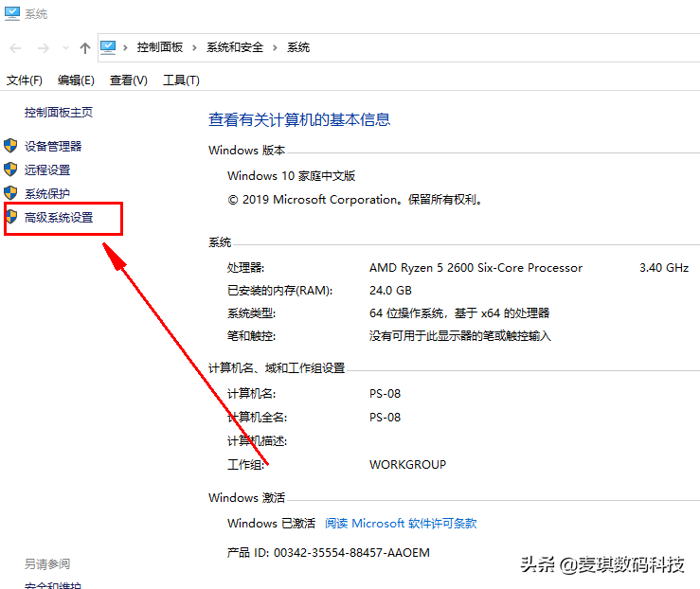Open 阅读 Microsoft 软件许可条款 link
The height and width of the screenshot is (589, 700).
(401, 523)
